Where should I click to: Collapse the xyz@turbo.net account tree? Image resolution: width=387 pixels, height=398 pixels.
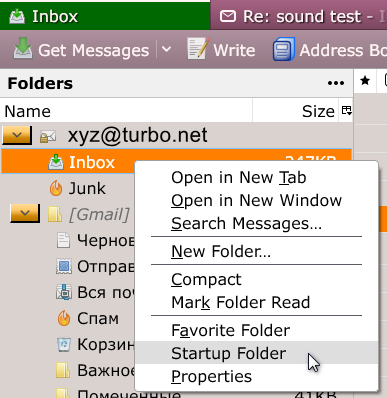(x=17, y=135)
